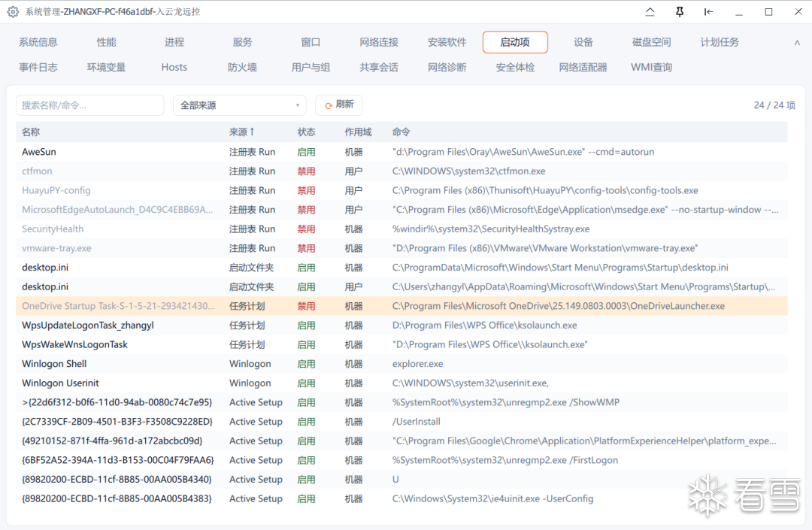The width and height of the screenshot is (812, 530).
Task: Open the 进程 tab
Action: (x=174, y=42)
